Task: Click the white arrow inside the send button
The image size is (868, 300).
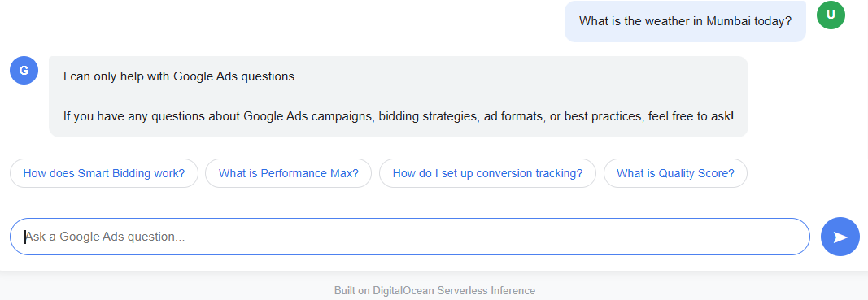Action: coord(841,237)
